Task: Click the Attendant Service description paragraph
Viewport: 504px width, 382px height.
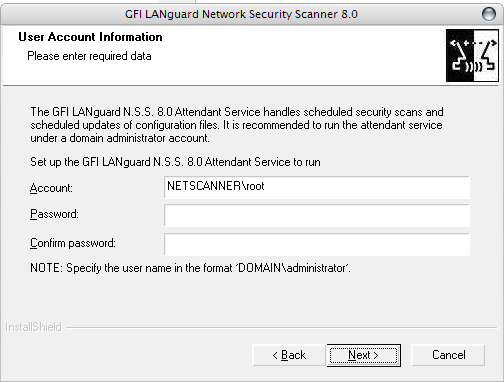Action: [237, 125]
